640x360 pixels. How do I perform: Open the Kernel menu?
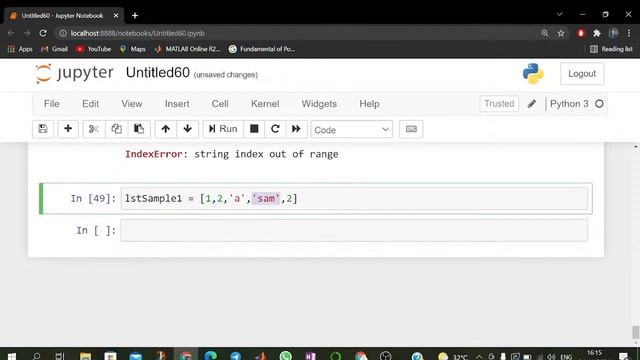pos(265,104)
